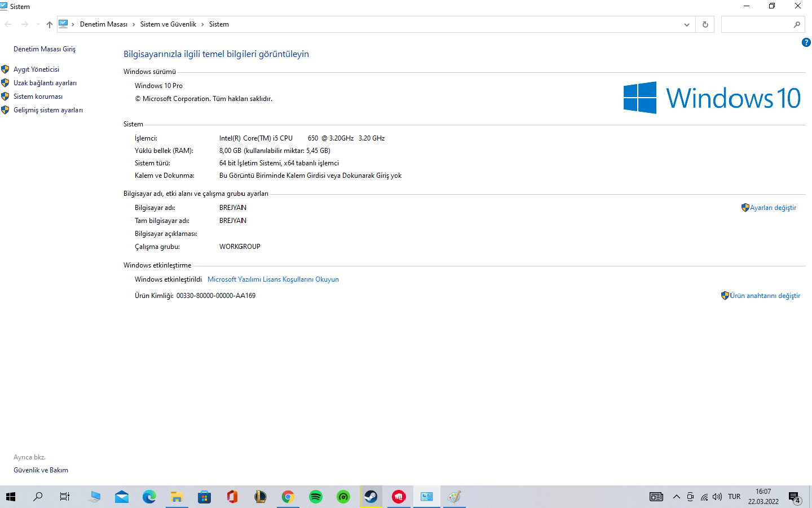The image size is (812, 508).
Task: Open Denetim Masası Giriş link
Action: [45, 49]
